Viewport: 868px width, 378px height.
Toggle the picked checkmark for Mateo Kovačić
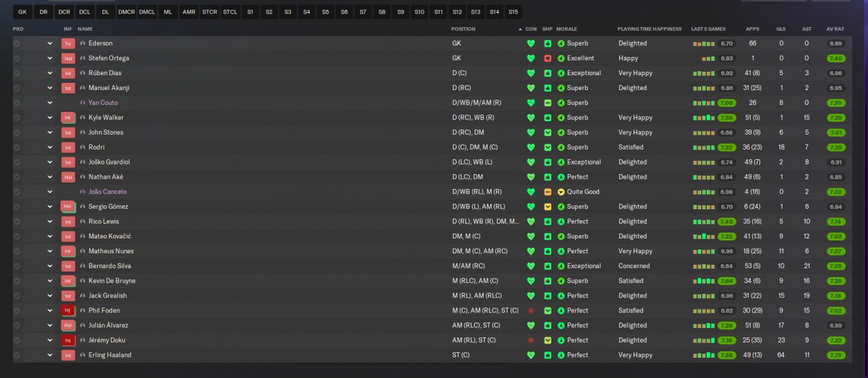point(17,236)
